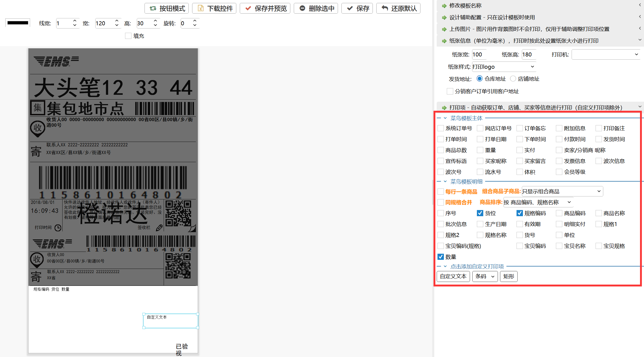Click 保存并预览 button
The width and height of the screenshot is (644, 357).
coord(265,8)
